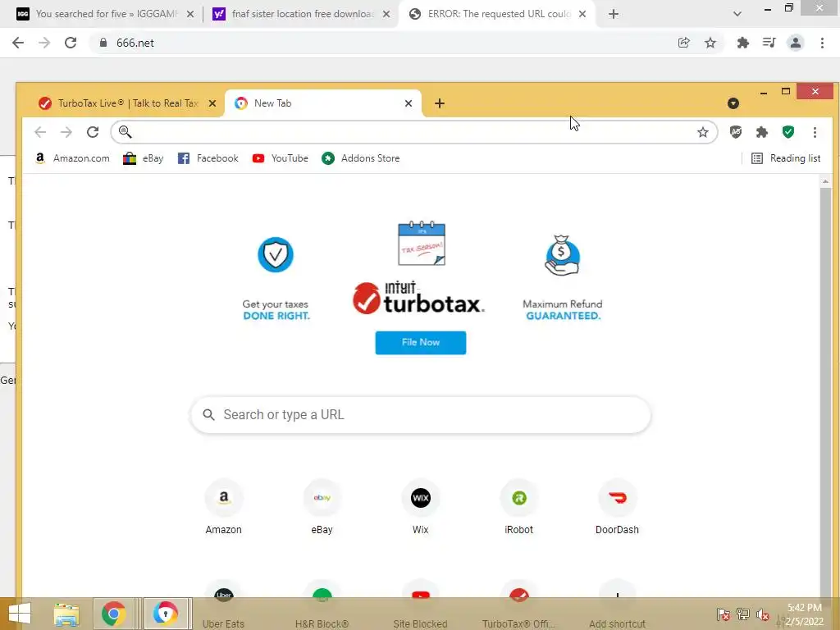Open the dark circle dropdown in title bar
This screenshot has width=840, height=630.
coord(733,103)
